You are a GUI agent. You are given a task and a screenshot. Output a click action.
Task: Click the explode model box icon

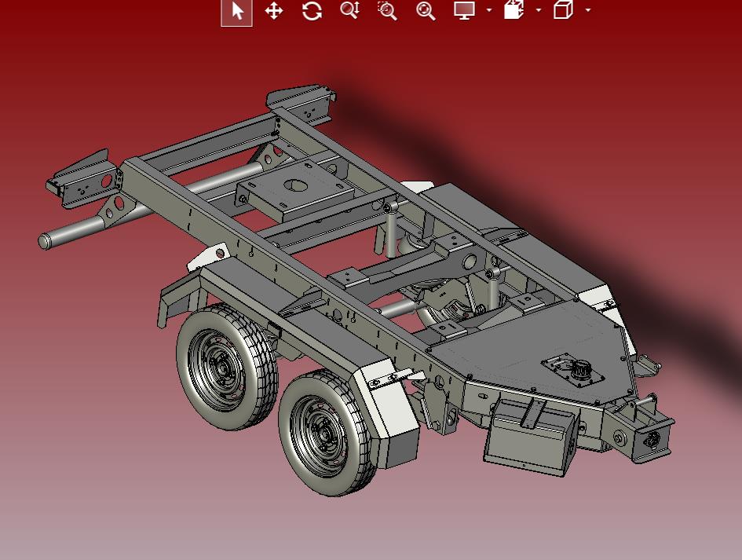click(514, 10)
